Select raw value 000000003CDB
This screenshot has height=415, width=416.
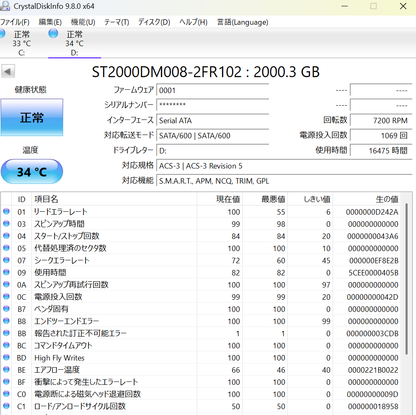pyautogui.click(x=372, y=333)
